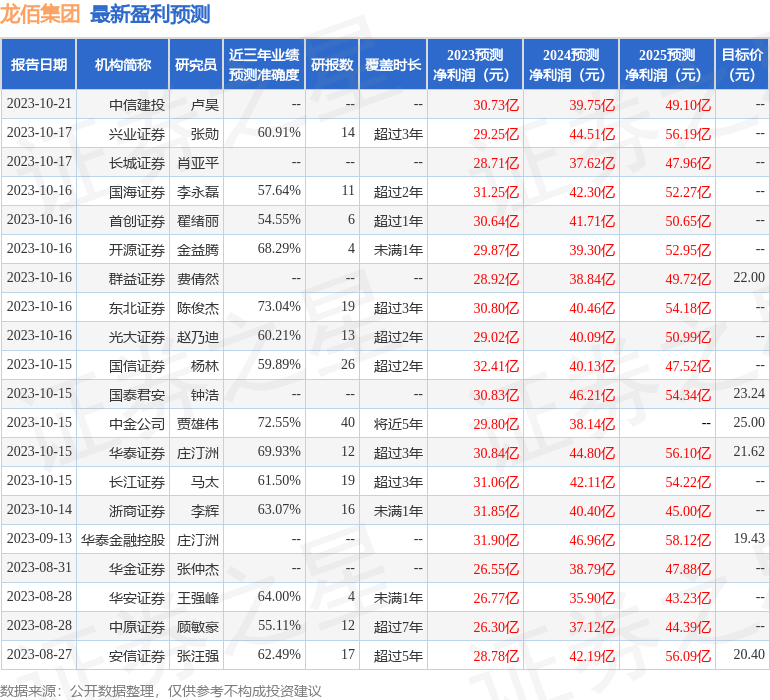Image resolution: width=770 pixels, height=700 pixels.
Task: Click analyst name 卢昊
Action: click(205, 105)
